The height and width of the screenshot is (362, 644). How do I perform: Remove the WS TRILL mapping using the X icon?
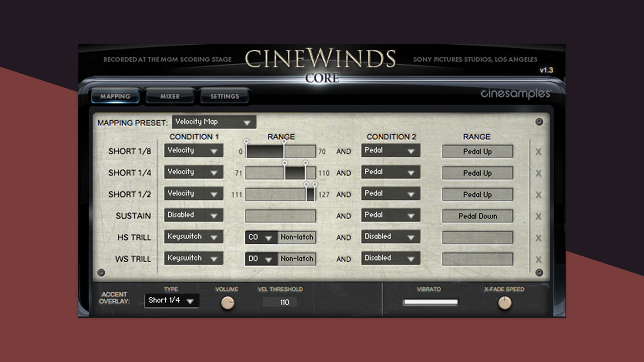538,259
